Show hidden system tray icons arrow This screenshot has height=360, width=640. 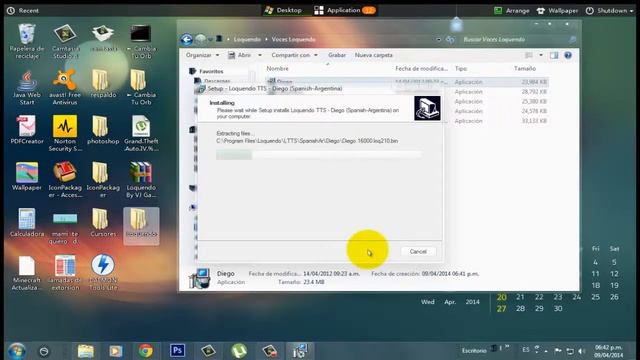pyautogui.click(x=546, y=351)
